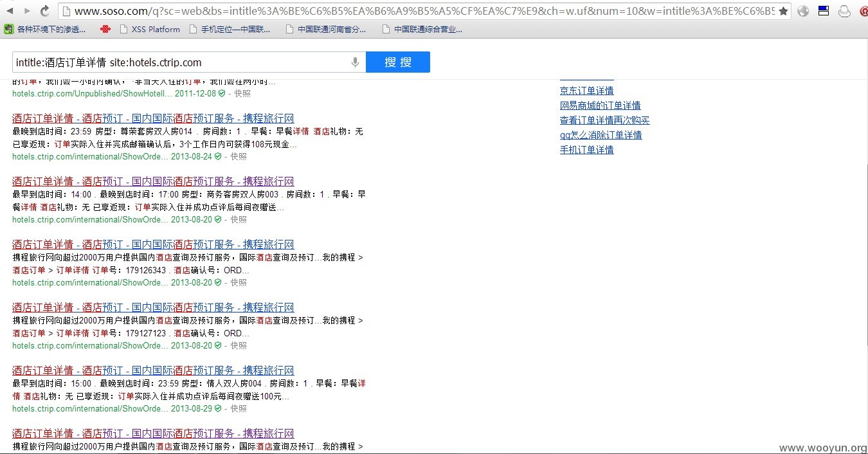Click the green icon of the 各种环境下的渗透 bookmark
Screen dimensions: 868x454
[x=9, y=29]
